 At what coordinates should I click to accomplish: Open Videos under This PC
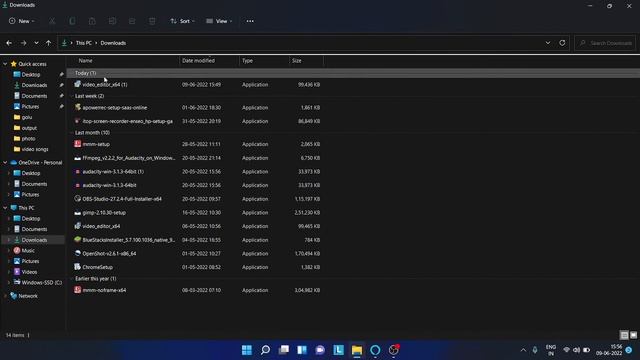click(x=29, y=272)
